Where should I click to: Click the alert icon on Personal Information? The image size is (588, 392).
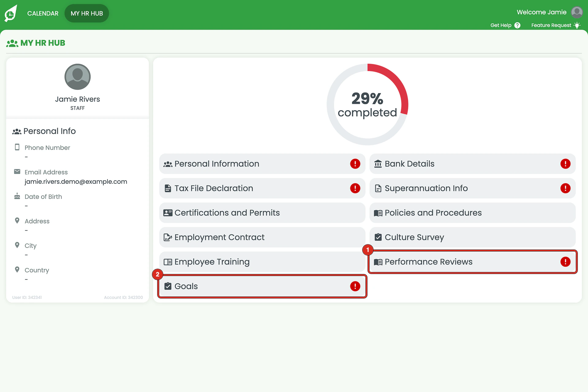pyautogui.click(x=355, y=164)
